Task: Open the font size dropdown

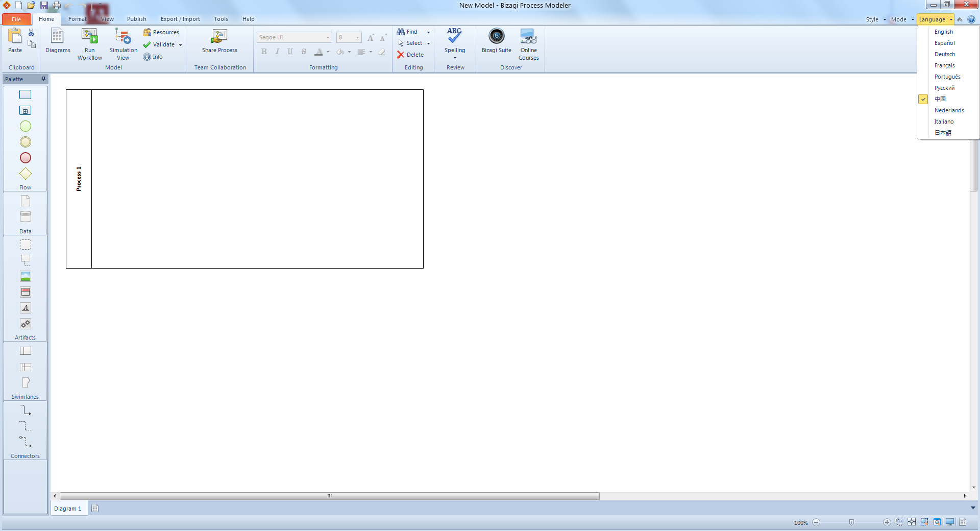Action: 357,37
